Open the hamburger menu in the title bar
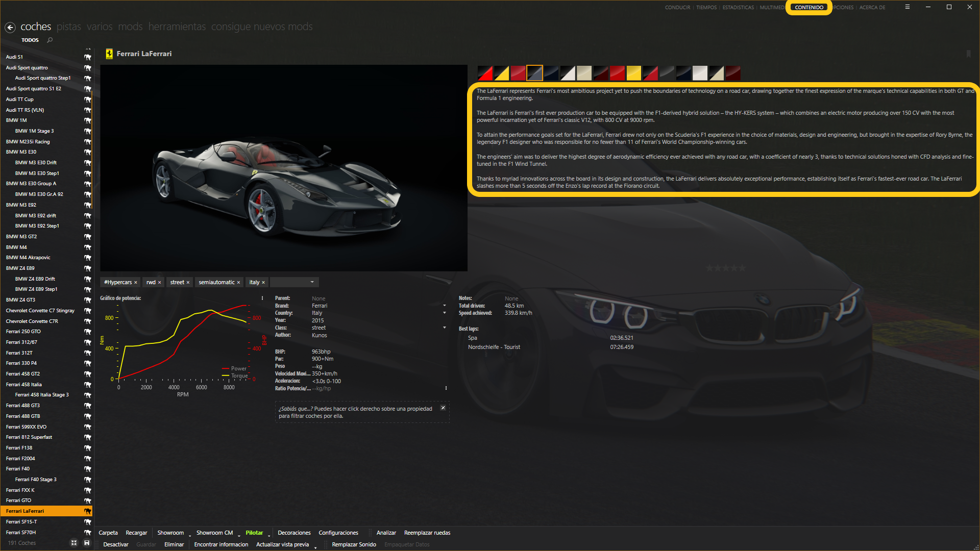This screenshot has height=551, width=980. pyautogui.click(x=908, y=7)
